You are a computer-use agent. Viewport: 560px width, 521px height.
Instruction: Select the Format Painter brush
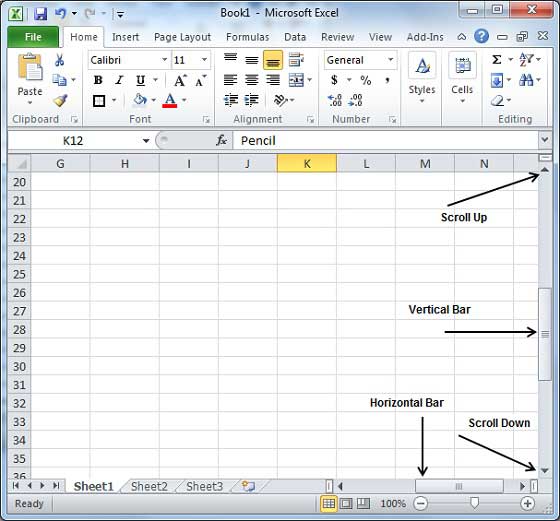pyautogui.click(x=60, y=101)
